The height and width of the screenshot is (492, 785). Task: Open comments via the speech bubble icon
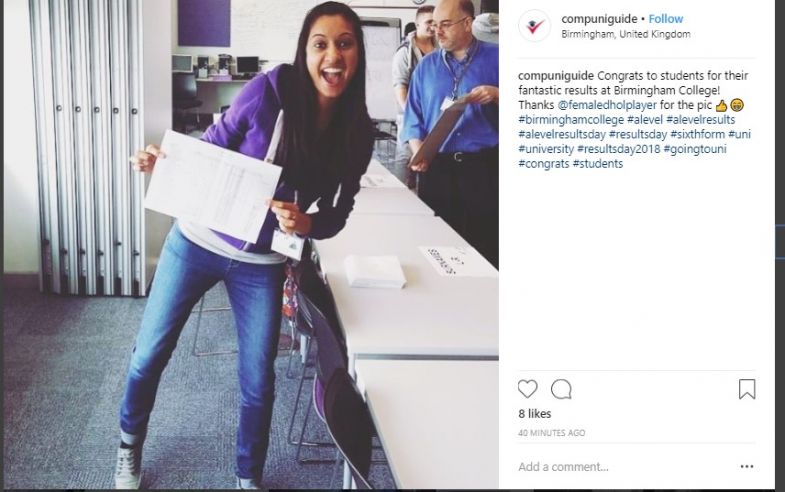pyautogui.click(x=561, y=389)
